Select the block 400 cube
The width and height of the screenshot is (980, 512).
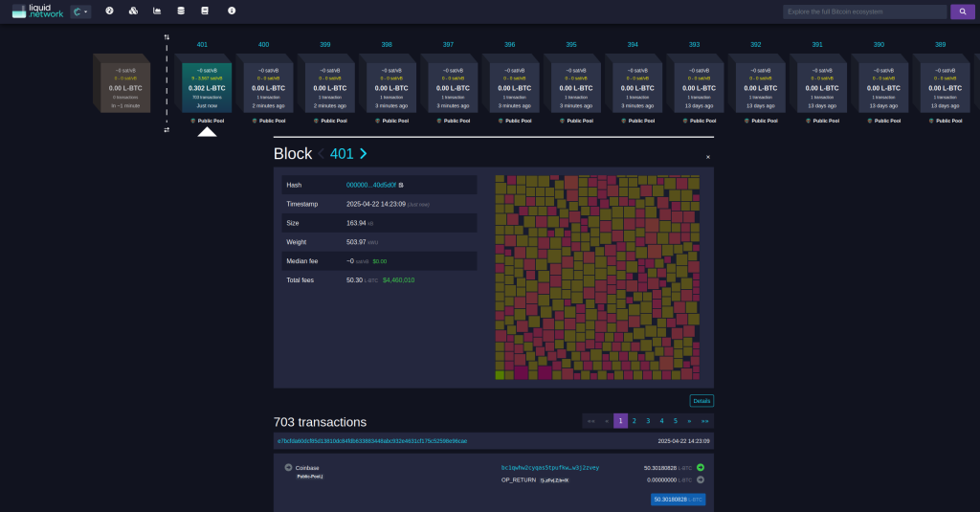265,83
